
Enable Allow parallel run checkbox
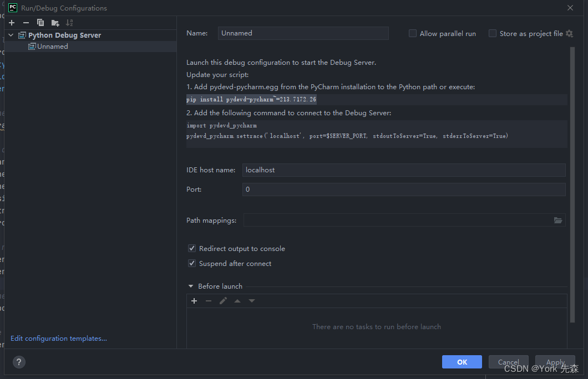click(x=413, y=34)
